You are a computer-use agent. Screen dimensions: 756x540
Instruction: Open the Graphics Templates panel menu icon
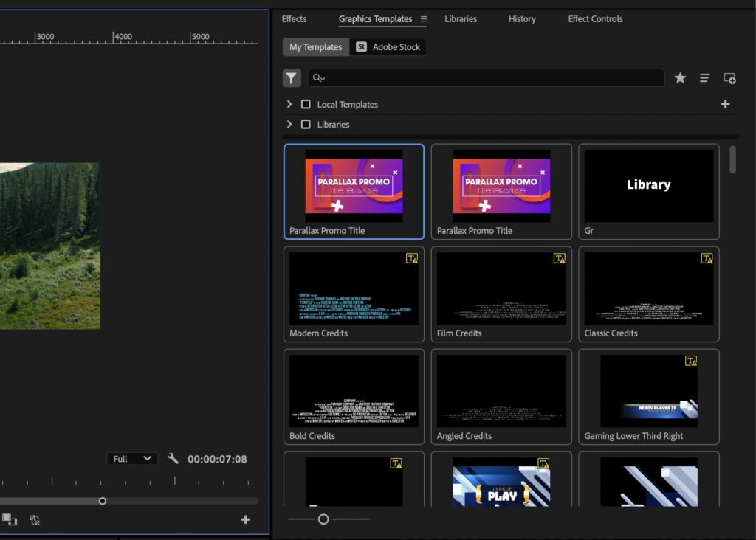pyautogui.click(x=424, y=19)
